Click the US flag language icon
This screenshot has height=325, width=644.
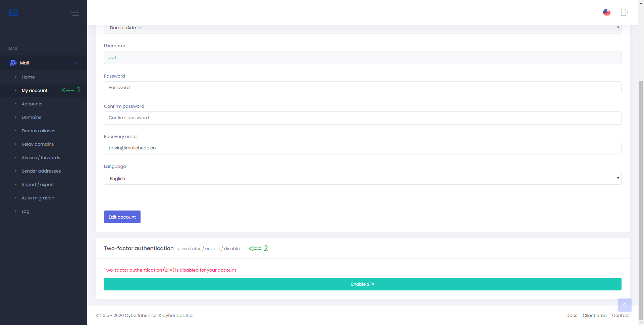click(606, 12)
